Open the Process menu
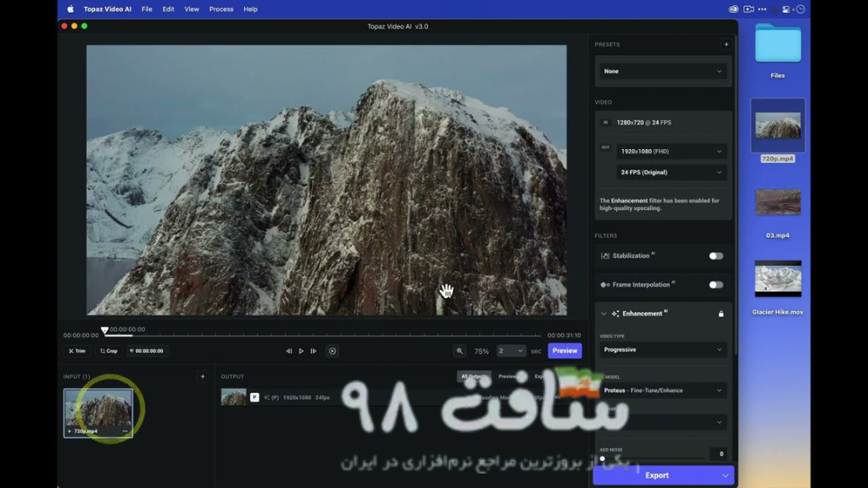 point(221,8)
